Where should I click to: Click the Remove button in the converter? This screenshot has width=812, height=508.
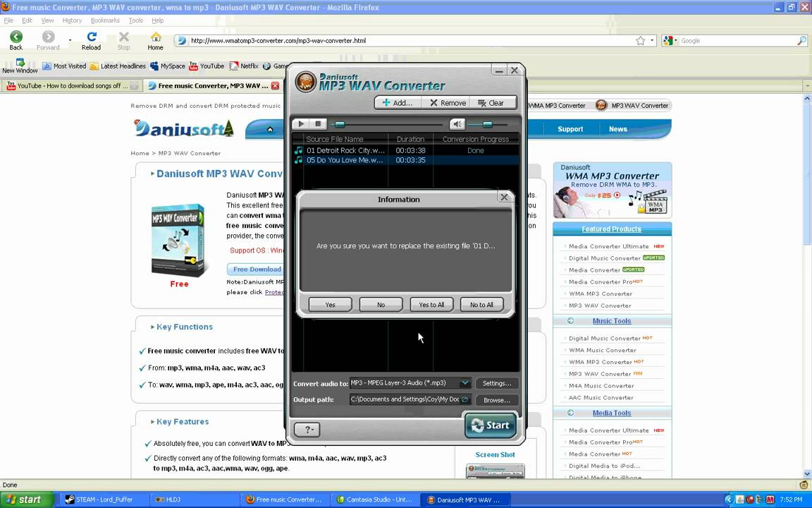point(448,102)
